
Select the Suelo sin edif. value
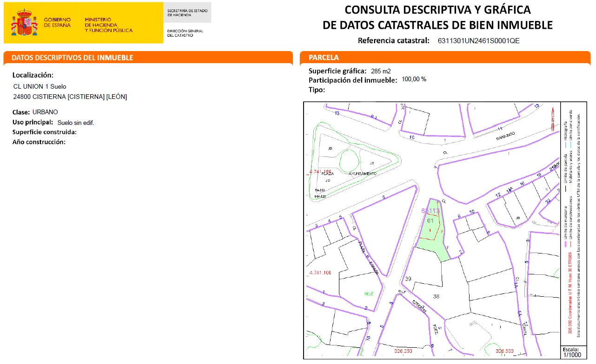[76, 123]
